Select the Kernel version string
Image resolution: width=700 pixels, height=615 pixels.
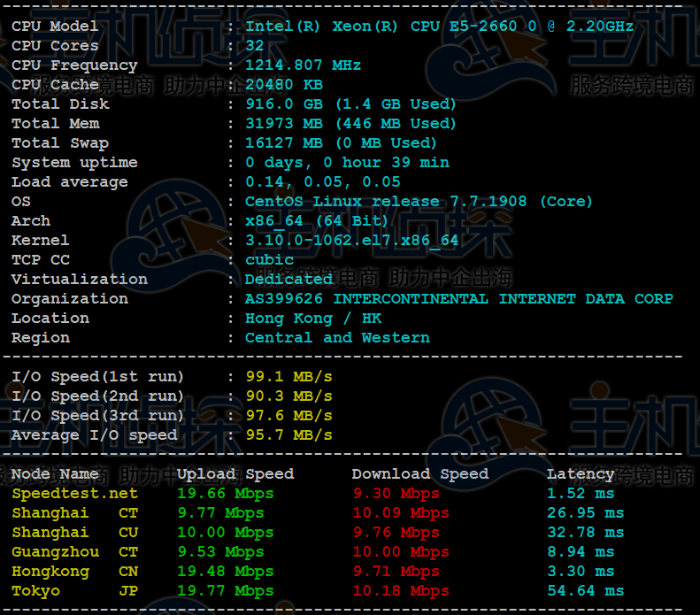pos(351,241)
